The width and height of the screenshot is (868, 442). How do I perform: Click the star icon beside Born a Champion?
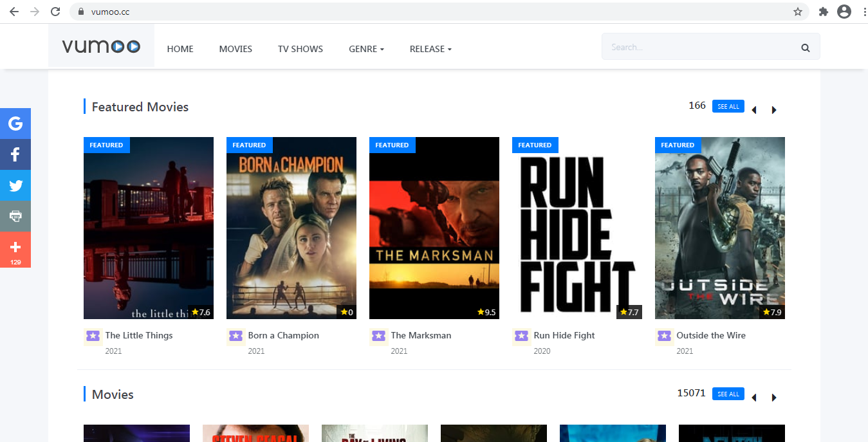point(236,336)
